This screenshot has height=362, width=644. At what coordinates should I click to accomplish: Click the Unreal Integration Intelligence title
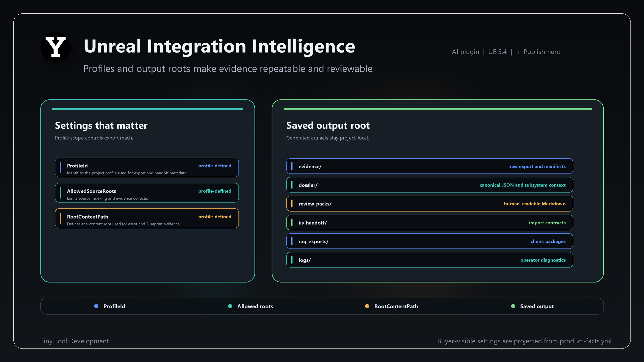pyautogui.click(x=219, y=46)
